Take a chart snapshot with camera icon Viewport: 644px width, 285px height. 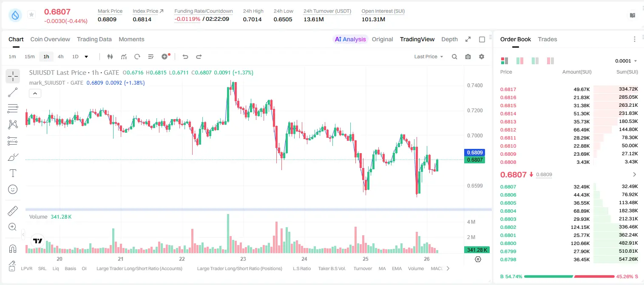click(468, 57)
